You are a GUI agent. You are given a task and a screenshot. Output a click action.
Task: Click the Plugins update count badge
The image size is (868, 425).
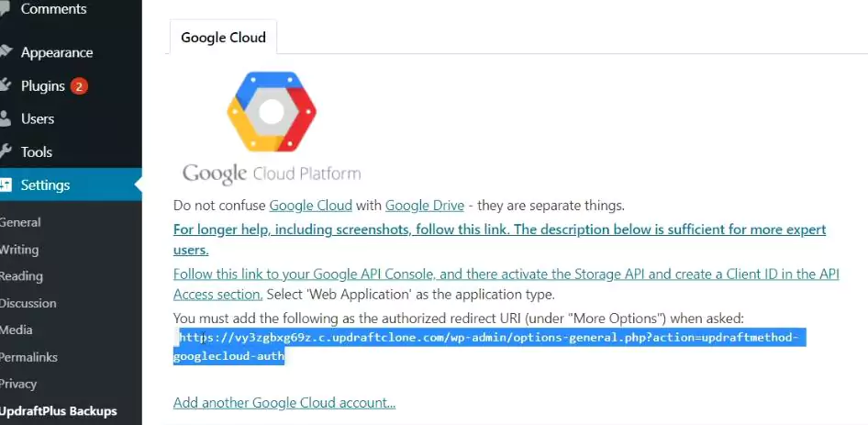point(79,86)
